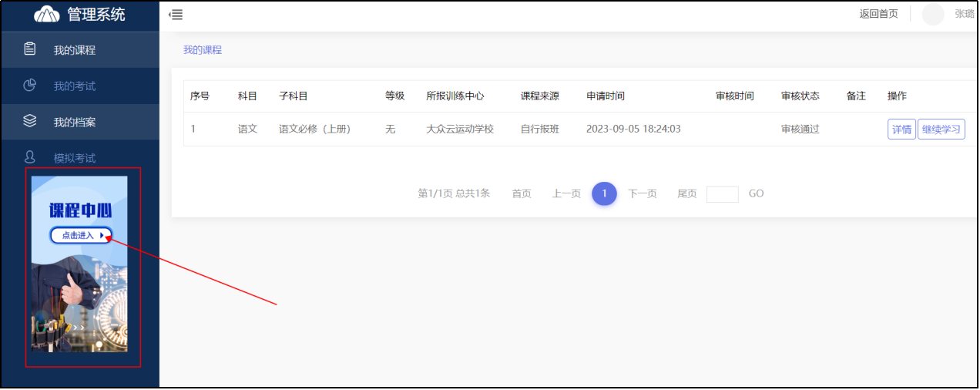Click the 科目 column header
Viewport: 980px width, 390px height.
click(x=247, y=96)
